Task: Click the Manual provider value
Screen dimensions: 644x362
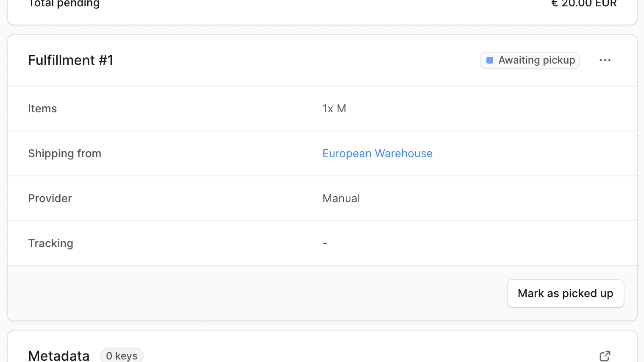Action: 341,198
